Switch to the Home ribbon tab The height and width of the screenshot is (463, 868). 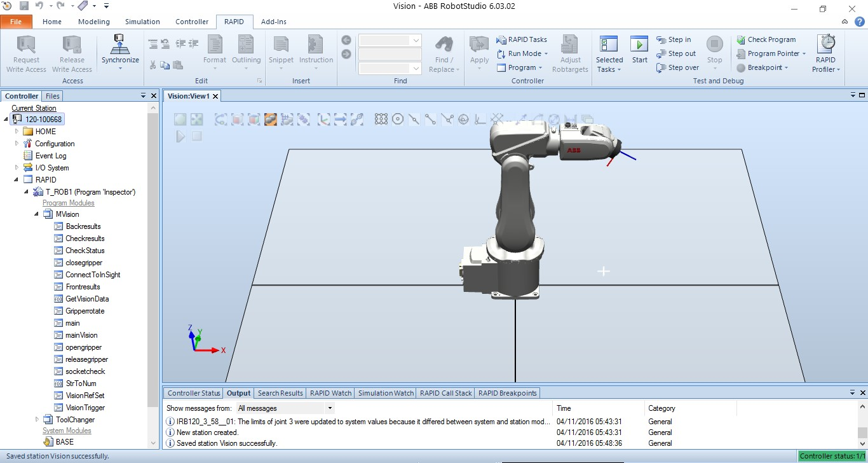pos(52,22)
